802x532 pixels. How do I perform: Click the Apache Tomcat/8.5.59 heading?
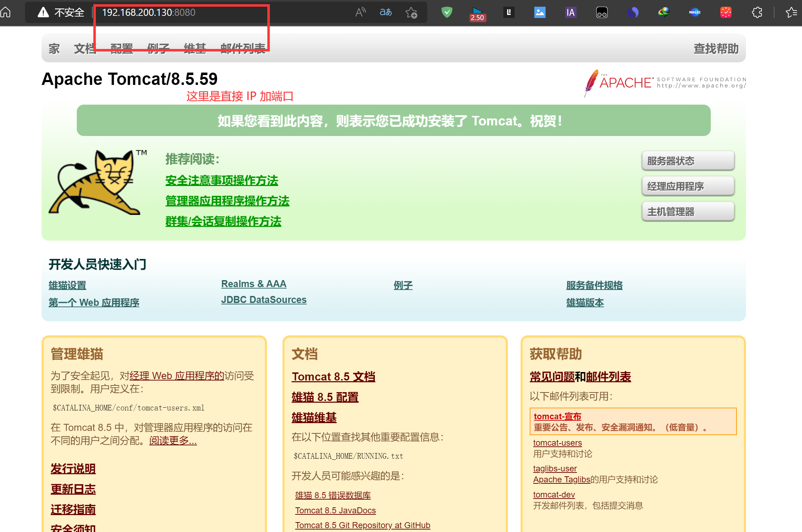click(130, 79)
